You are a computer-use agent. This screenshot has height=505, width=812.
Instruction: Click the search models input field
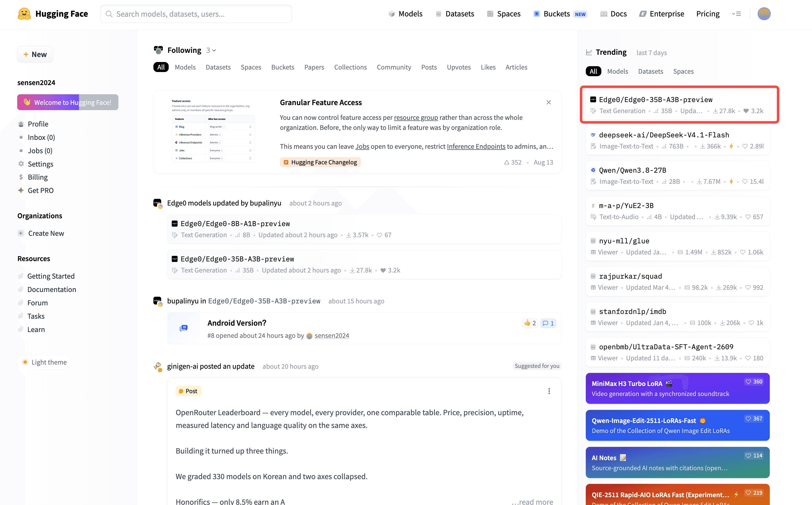pos(196,14)
